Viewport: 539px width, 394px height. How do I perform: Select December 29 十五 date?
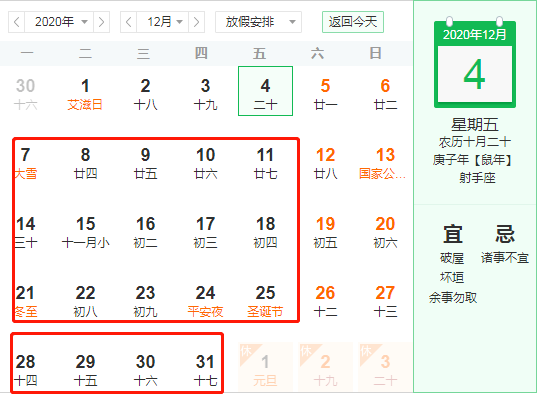pos(85,370)
